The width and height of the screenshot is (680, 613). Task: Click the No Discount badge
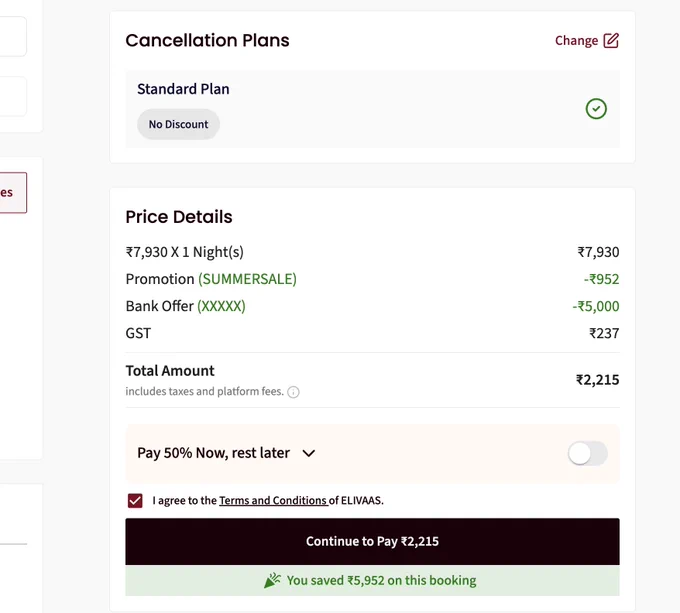178,124
